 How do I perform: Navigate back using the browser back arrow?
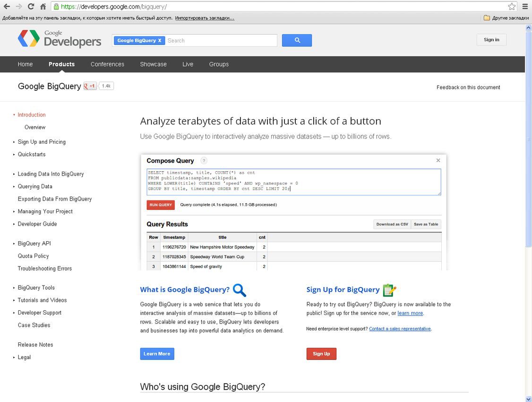tap(7, 6)
